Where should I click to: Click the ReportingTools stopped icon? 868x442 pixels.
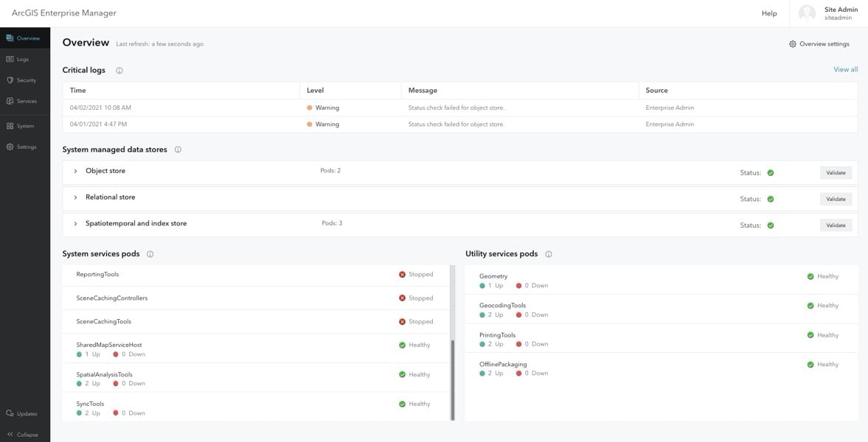coord(403,274)
